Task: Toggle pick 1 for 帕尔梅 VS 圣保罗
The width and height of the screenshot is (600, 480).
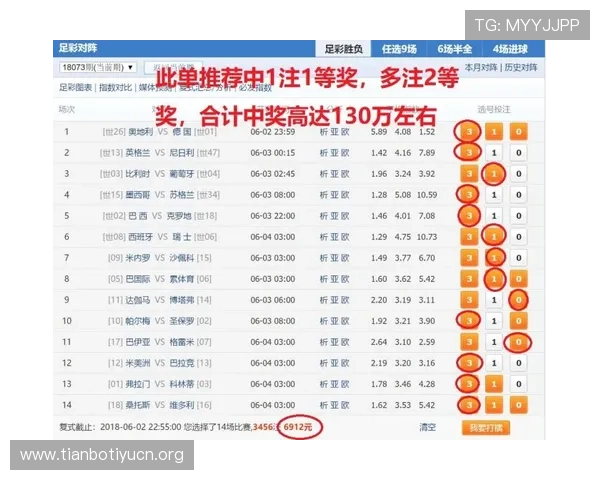Action: [x=494, y=321]
